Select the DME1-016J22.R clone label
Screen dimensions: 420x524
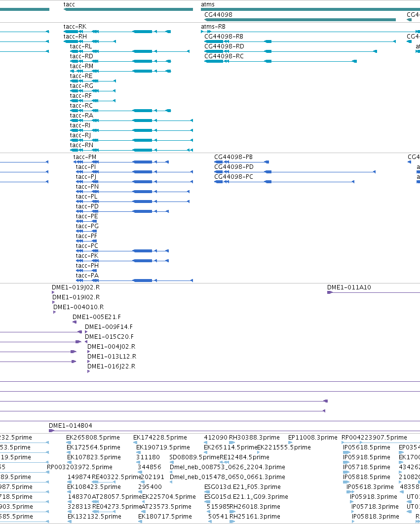click(x=111, y=366)
